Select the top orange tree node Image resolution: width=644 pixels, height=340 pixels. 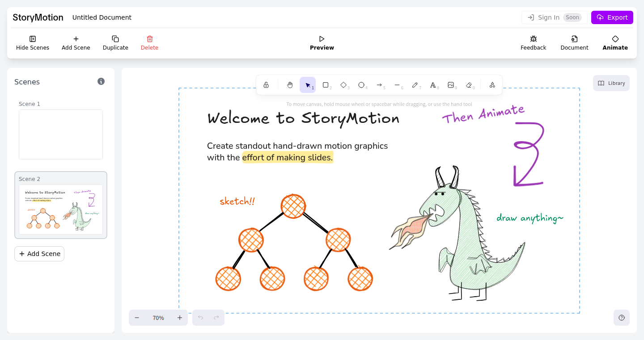293,206
